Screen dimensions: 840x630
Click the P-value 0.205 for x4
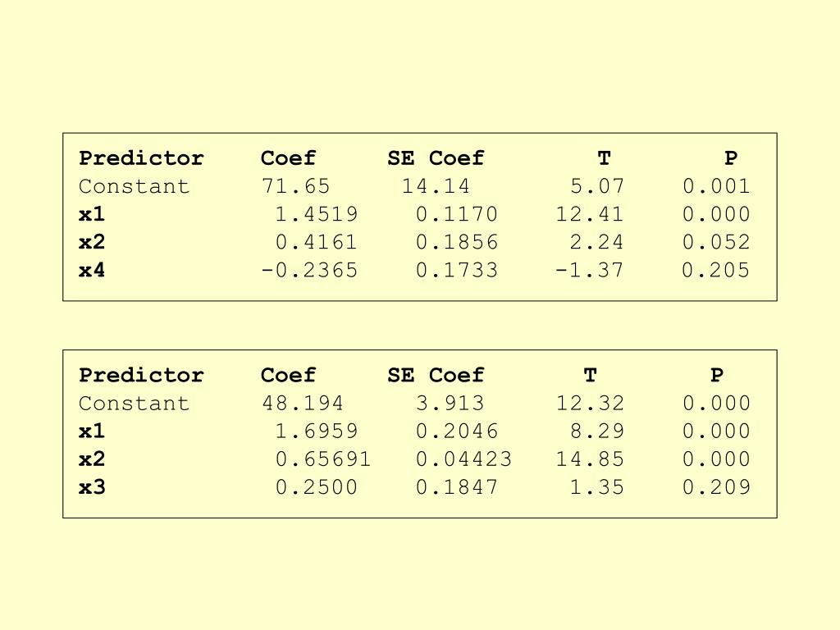coord(716,269)
